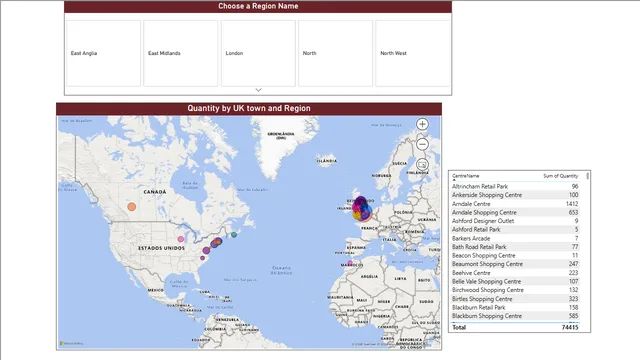Select the East Midlands region tile
640x360 pixels.
[x=180, y=53]
